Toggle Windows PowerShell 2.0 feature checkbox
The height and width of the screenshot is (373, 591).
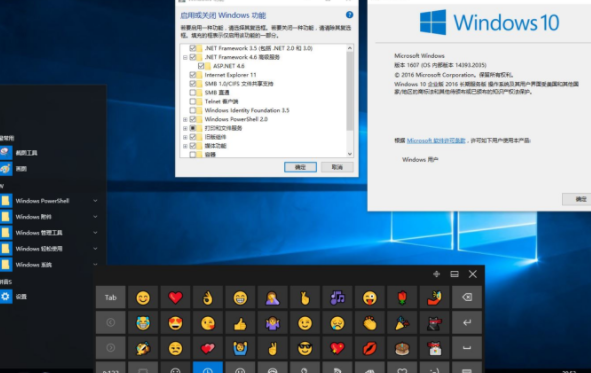pos(193,119)
